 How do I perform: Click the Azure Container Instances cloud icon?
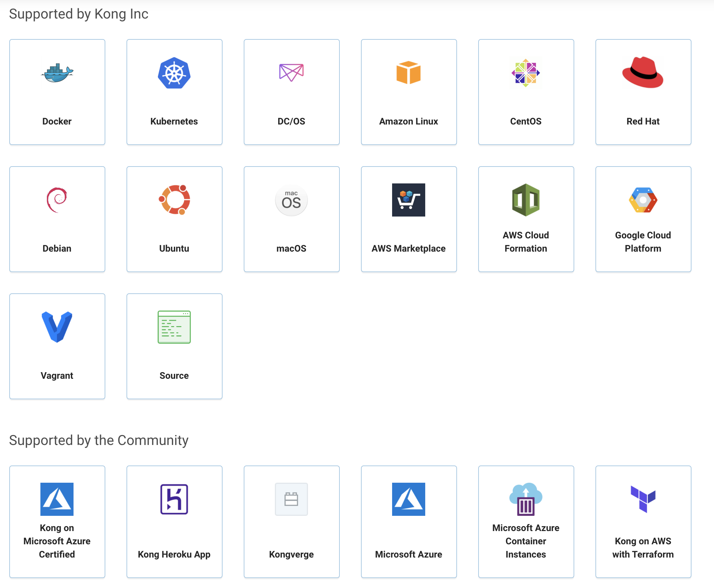(526, 499)
